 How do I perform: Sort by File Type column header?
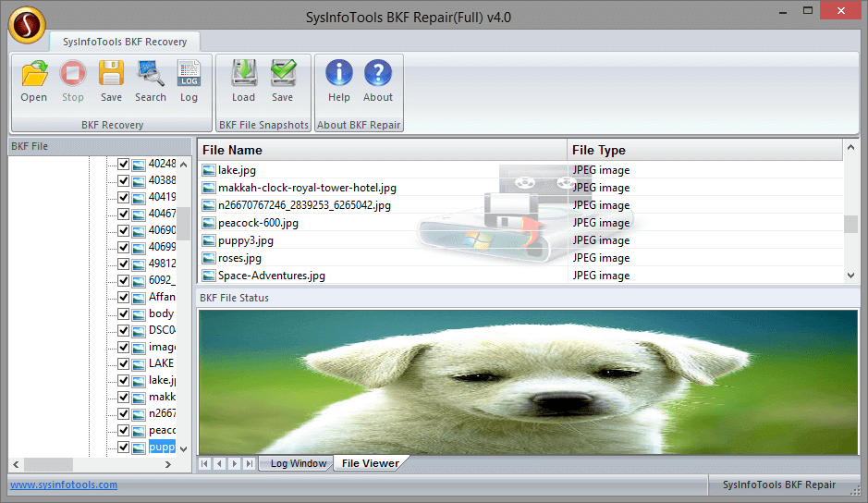tap(704, 150)
